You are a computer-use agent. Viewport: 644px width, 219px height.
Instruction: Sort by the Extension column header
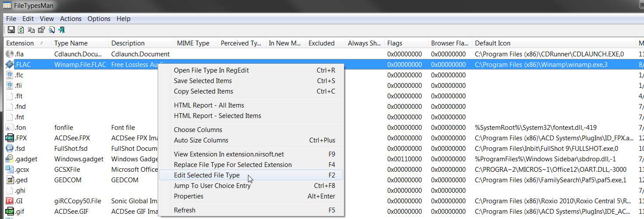27,43
